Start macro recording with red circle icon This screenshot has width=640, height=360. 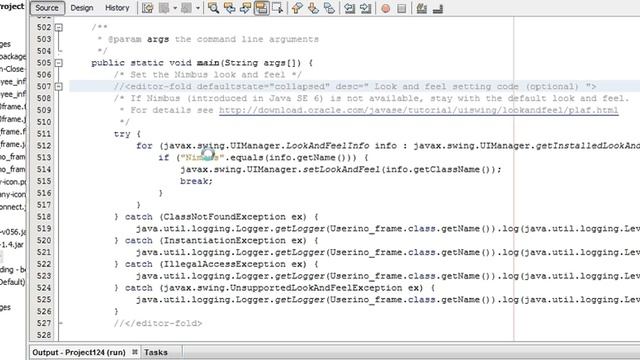coord(385,8)
